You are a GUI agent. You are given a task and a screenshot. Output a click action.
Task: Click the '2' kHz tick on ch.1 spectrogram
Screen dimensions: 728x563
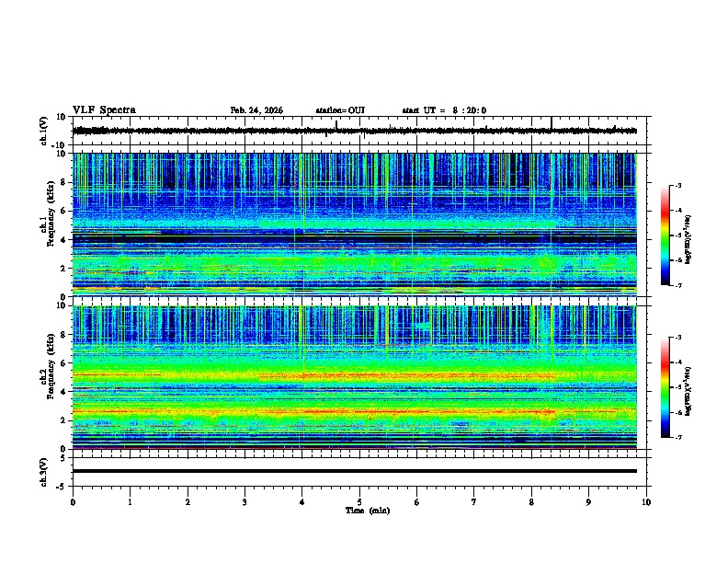point(64,268)
